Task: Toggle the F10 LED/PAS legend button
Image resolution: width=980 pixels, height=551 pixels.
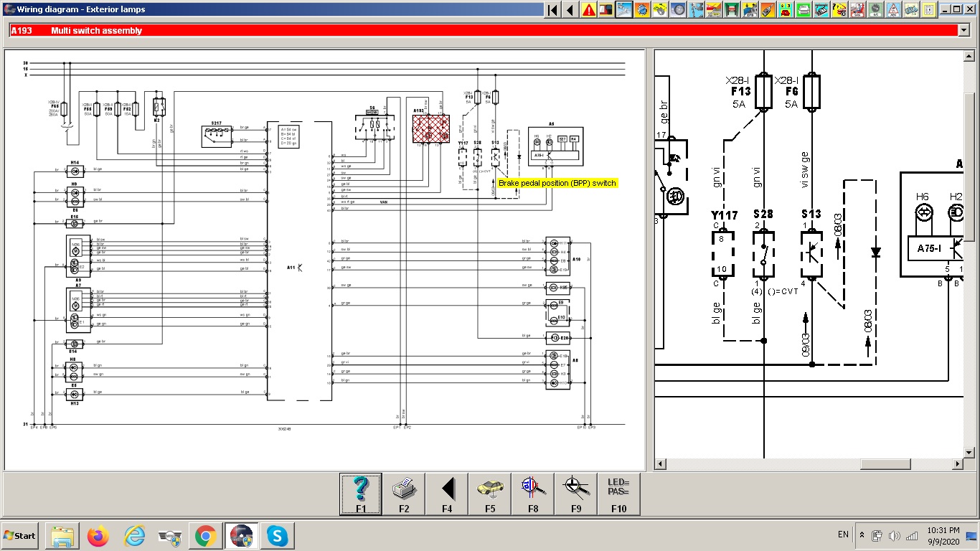Action: pyautogui.click(x=618, y=494)
